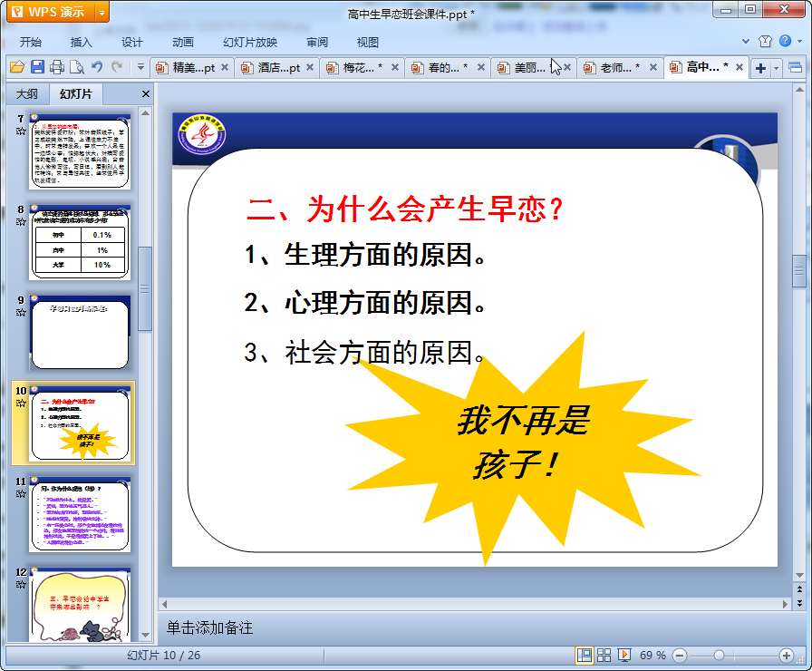Image resolution: width=812 pixels, height=671 pixels.
Task: Select slide 7 thumbnail
Action: pyautogui.click(x=80, y=151)
